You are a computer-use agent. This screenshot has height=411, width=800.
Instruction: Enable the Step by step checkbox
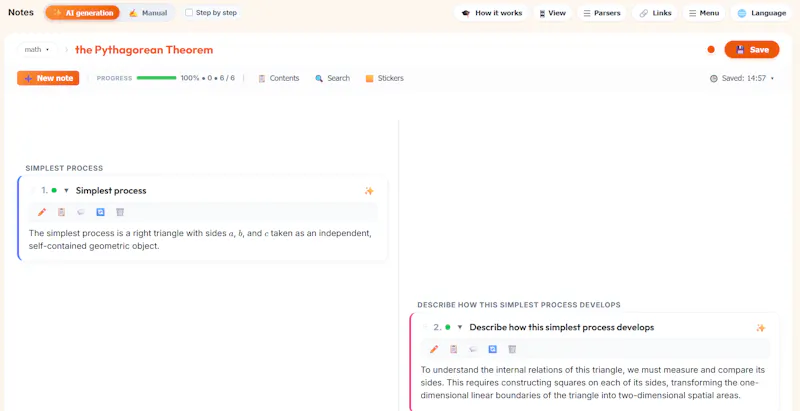coord(189,13)
